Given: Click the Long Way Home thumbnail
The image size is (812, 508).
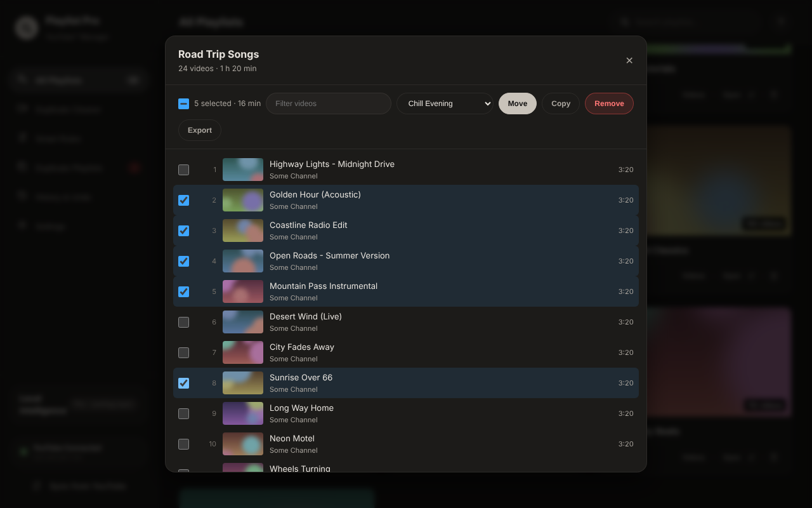Looking at the screenshot, I should coord(243,413).
